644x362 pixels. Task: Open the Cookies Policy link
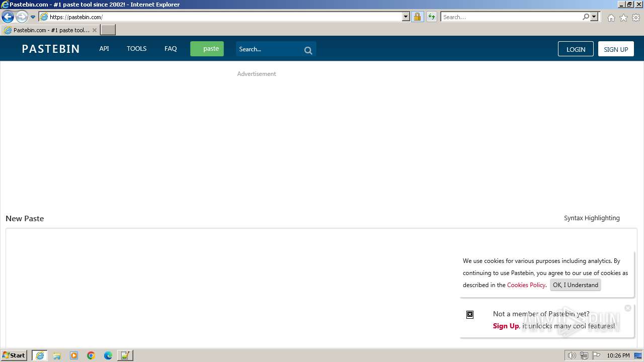point(526,285)
